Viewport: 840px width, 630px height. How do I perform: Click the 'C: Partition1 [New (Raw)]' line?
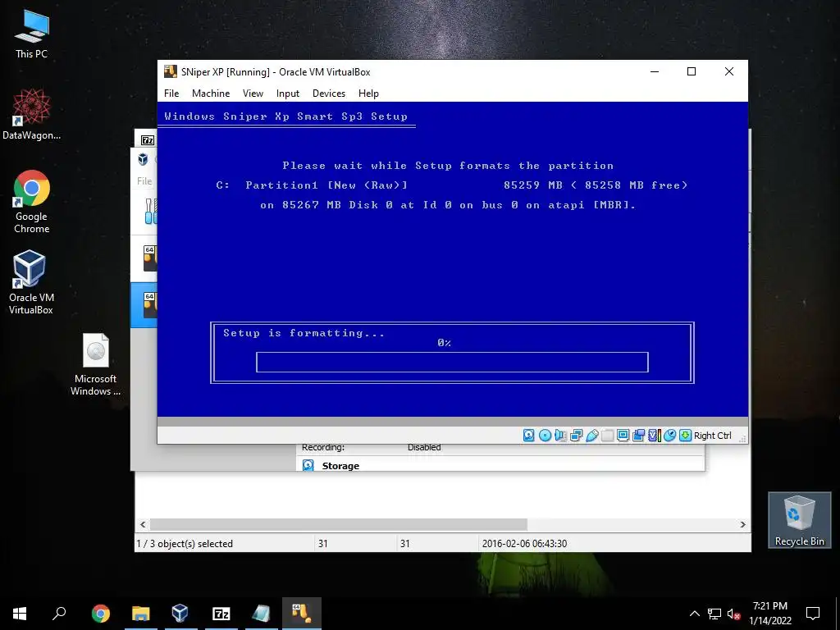[312, 185]
